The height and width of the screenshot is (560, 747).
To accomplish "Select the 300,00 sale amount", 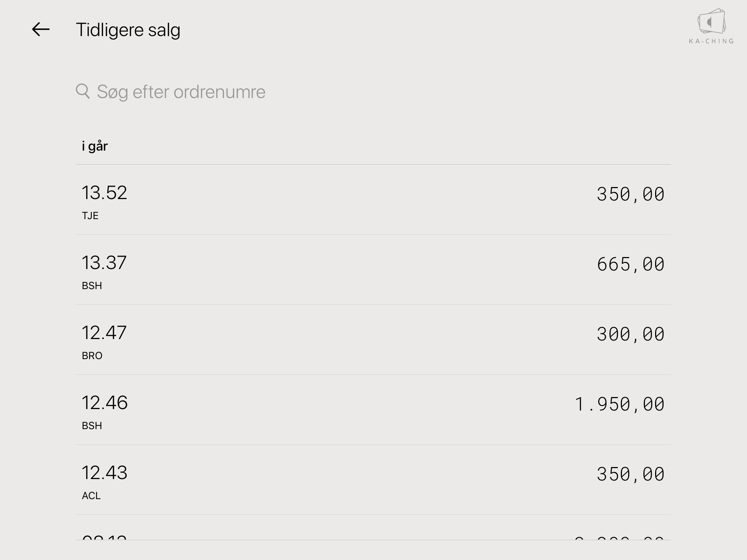I will [631, 334].
